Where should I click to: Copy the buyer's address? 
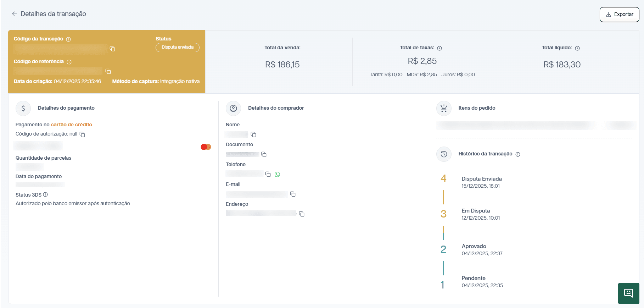pos(302,214)
